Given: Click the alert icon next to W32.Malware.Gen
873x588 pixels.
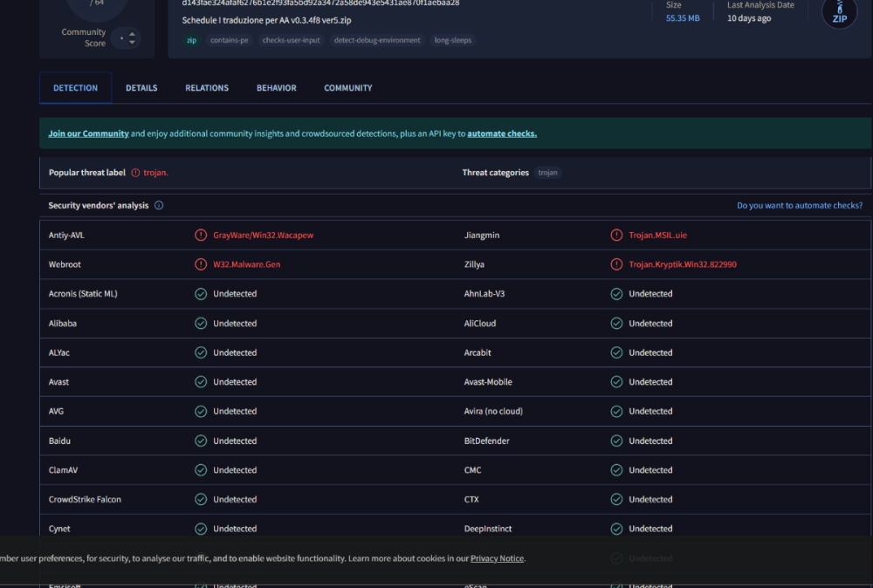Looking at the screenshot, I should click(x=201, y=264).
